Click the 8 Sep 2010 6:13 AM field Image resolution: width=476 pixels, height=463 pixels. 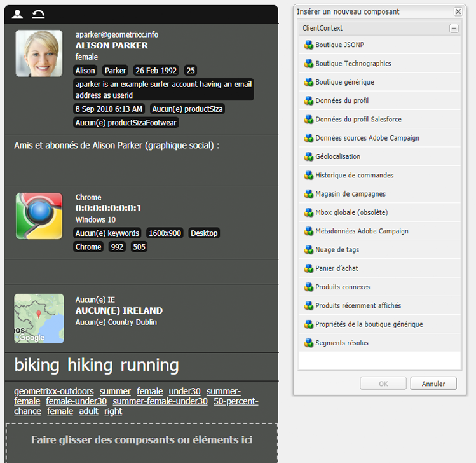click(109, 109)
